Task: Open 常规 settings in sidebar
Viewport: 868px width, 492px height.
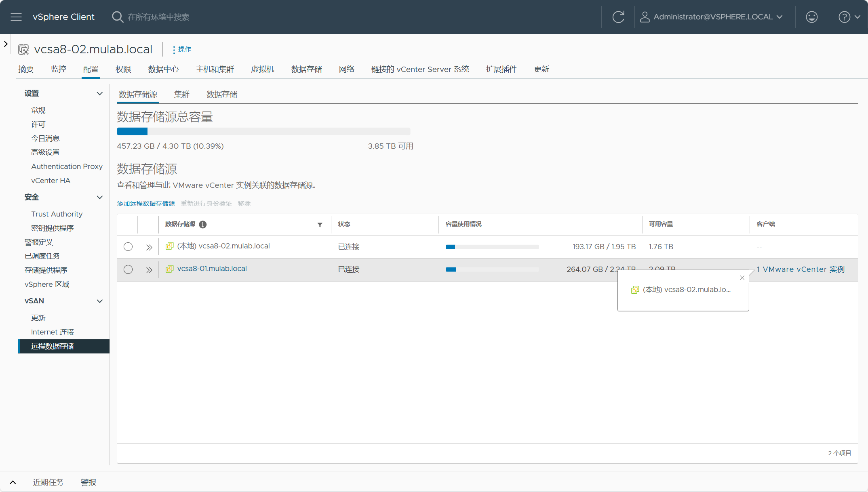Action: 38,110
